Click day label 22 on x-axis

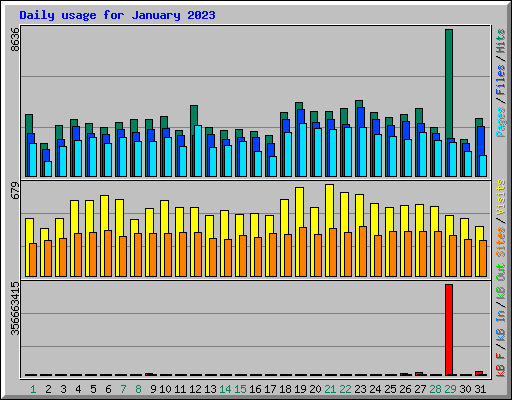pos(345,389)
